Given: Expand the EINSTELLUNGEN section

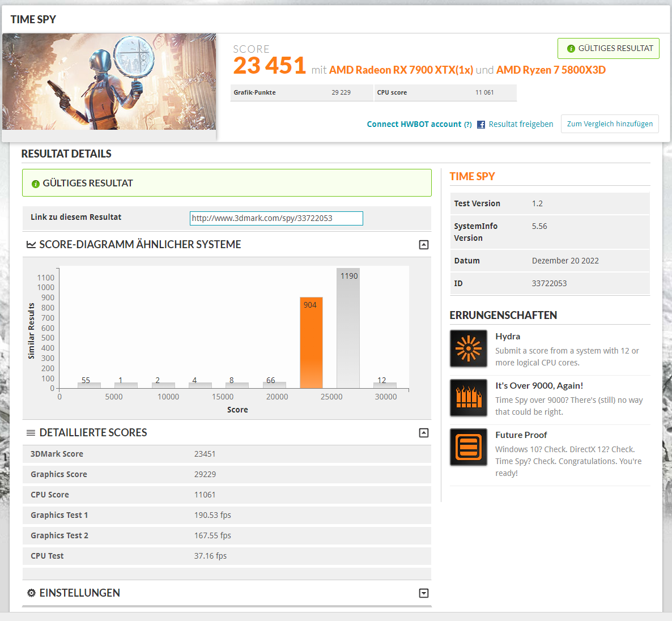Looking at the screenshot, I should pyautogui.click(x=423, y=593).
